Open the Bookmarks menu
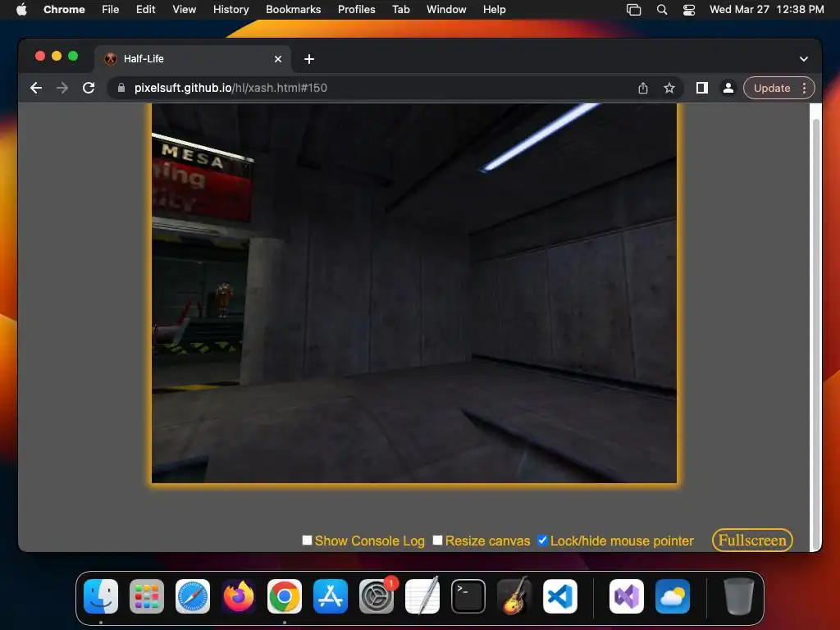Screen dimensions: 840x630 [294, 9]
